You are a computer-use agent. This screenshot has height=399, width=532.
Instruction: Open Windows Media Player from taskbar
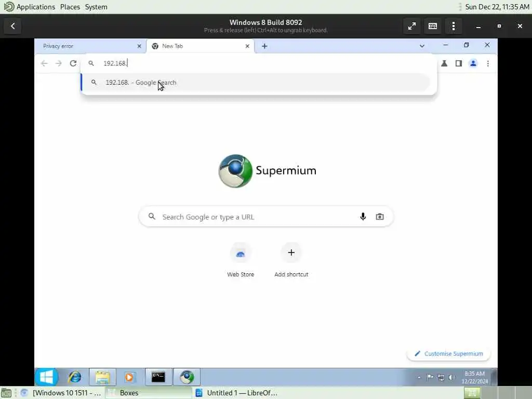click(x=129, y=377)
